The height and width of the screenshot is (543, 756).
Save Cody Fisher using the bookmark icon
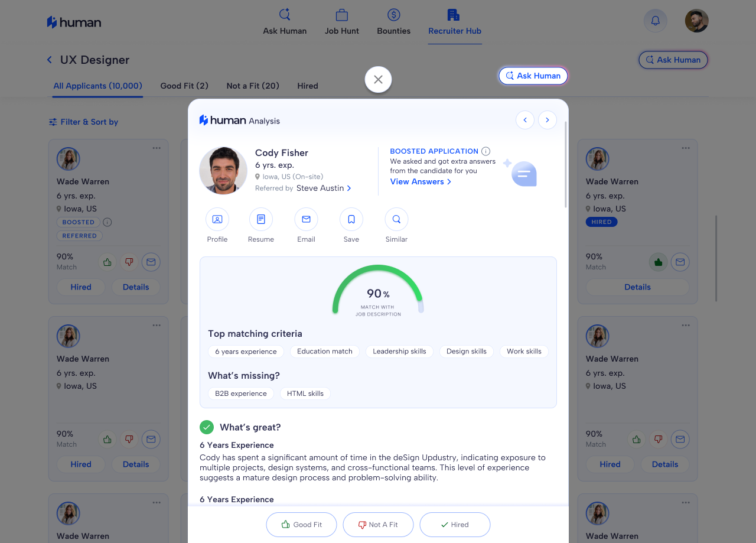pyautogui.click(x=351, y=219)
